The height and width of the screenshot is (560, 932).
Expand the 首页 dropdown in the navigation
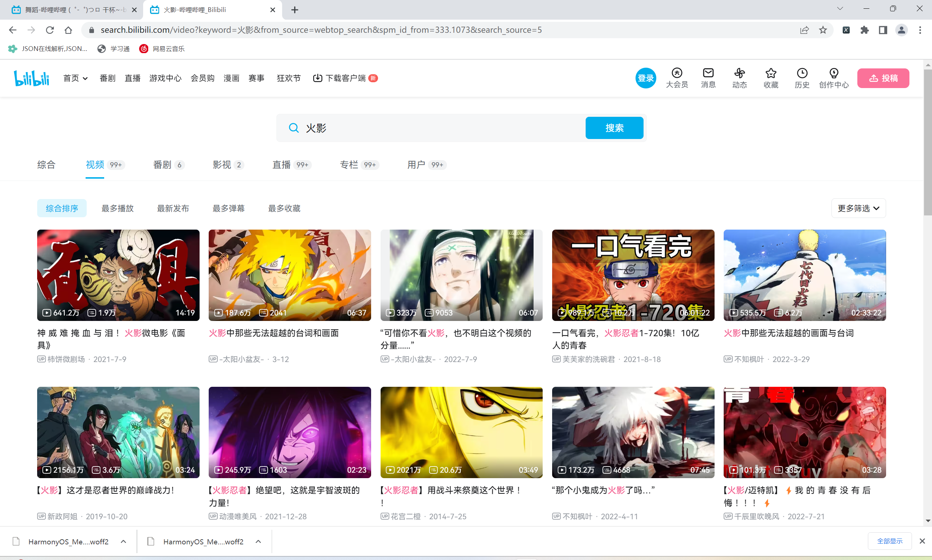[75, 78]
